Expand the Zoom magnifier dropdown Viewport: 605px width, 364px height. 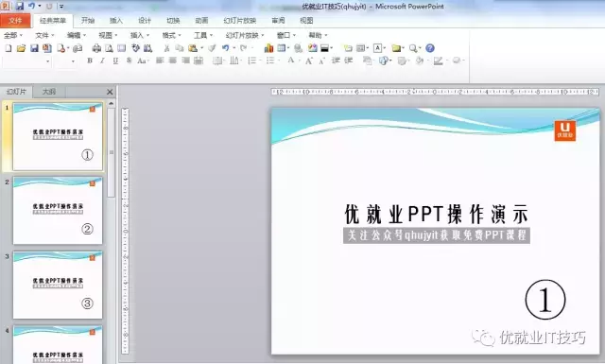(420, 48)
